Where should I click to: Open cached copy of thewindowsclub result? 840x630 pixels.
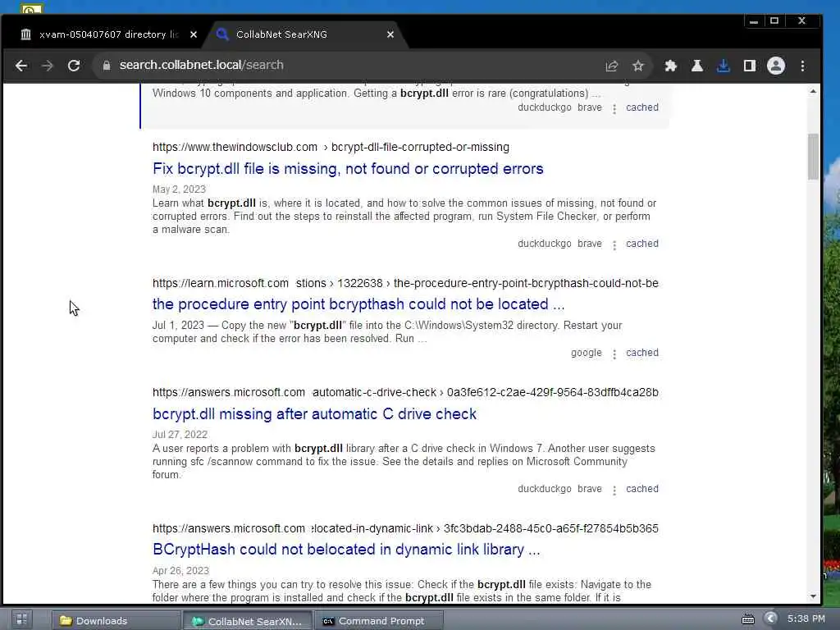pos(641,243)
